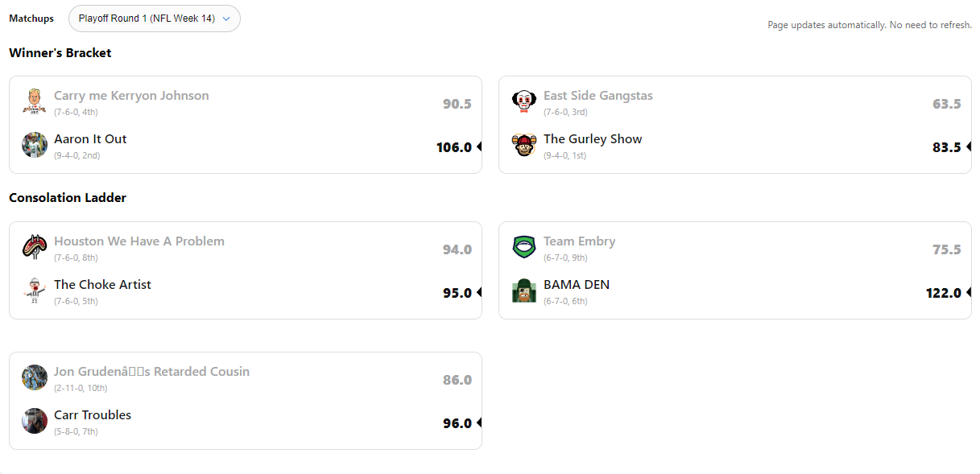Viewport: 980px width, 474px height.
Task: Open East Side Gangstas team link
Action: [x=598, y=96]
